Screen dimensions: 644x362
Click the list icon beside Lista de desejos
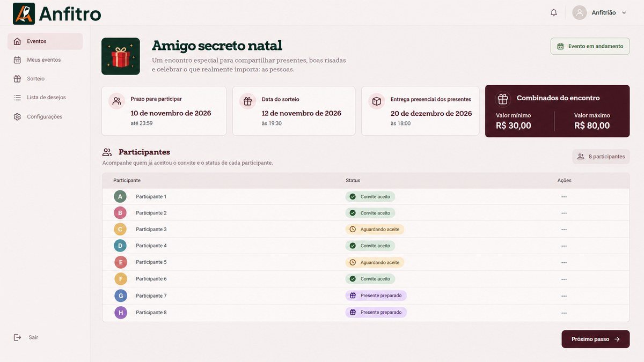(x=17, y=98)
